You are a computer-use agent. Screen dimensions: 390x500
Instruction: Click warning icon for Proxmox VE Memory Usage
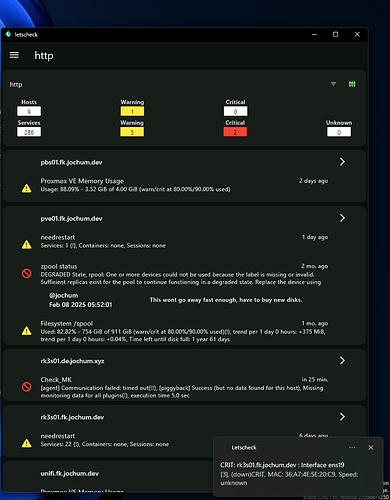tap(27, 189)
